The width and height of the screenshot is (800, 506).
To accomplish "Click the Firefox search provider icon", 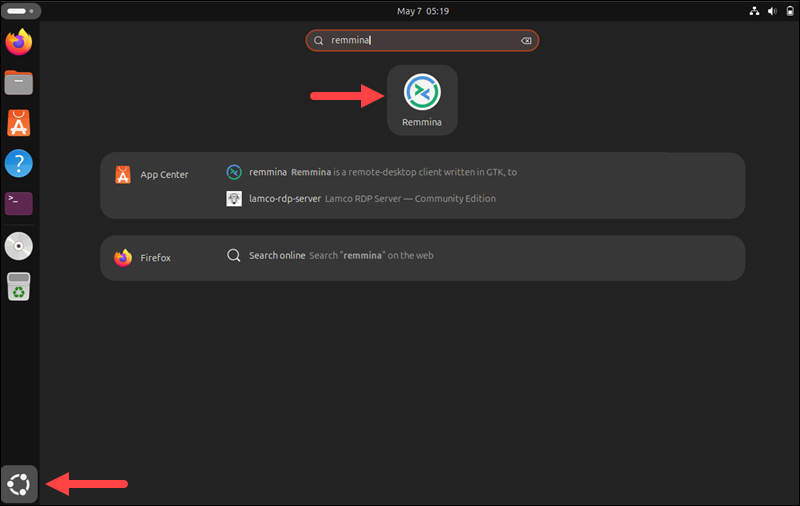I will tap(123, 258).
